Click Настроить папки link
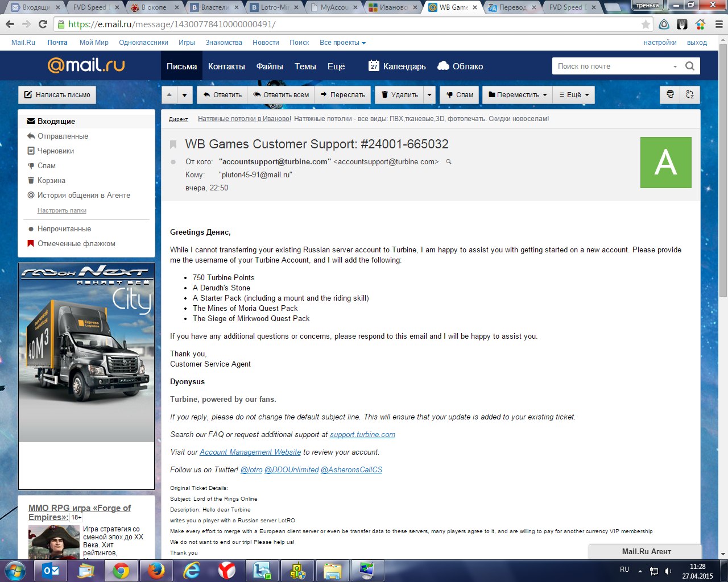728x582 pixels. coord(62,210)
